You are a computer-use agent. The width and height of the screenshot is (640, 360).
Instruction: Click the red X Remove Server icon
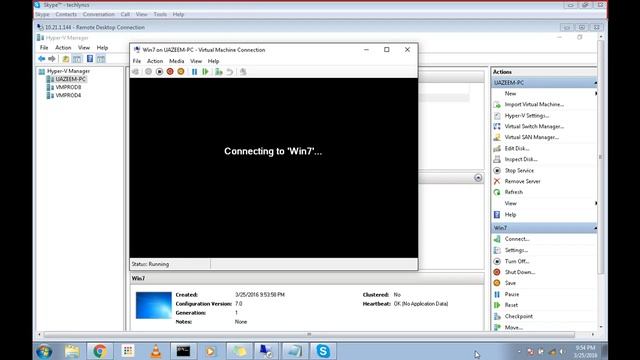[x=497, y=181]
